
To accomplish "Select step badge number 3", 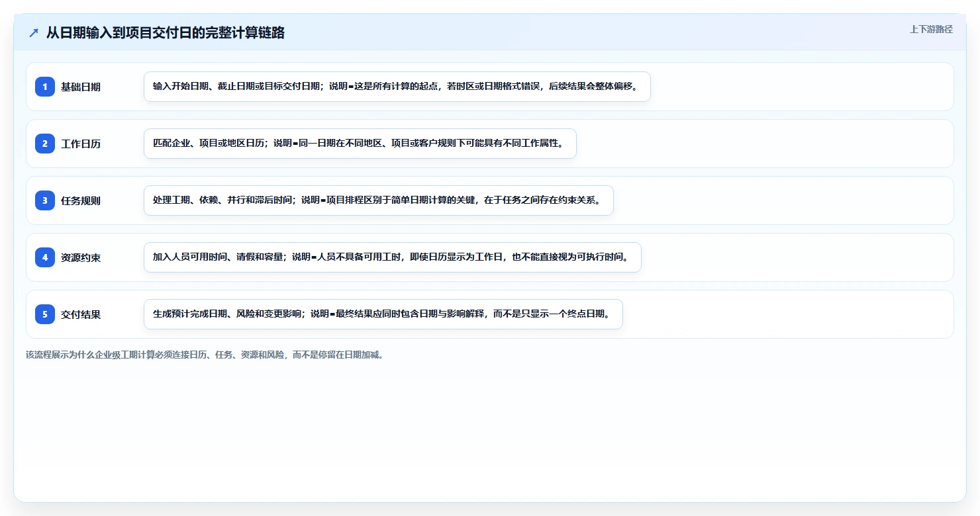I will (45, 200).
